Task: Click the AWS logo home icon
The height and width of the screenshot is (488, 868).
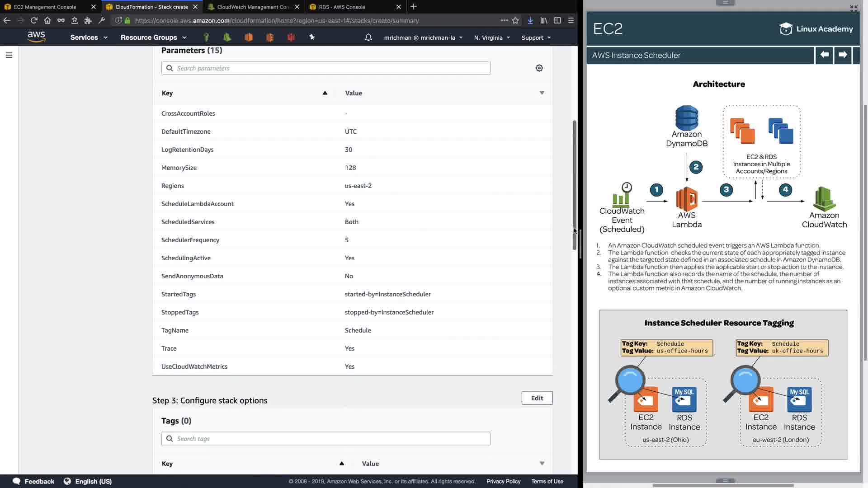Action: [36, 37]
